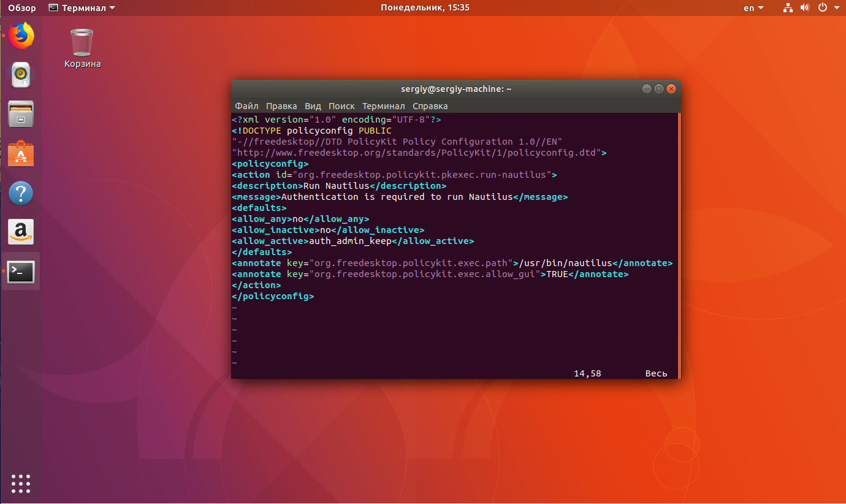The image size is (846, 504).
Task: Expand the Терминал app menu in top bar
Action: 82,8
